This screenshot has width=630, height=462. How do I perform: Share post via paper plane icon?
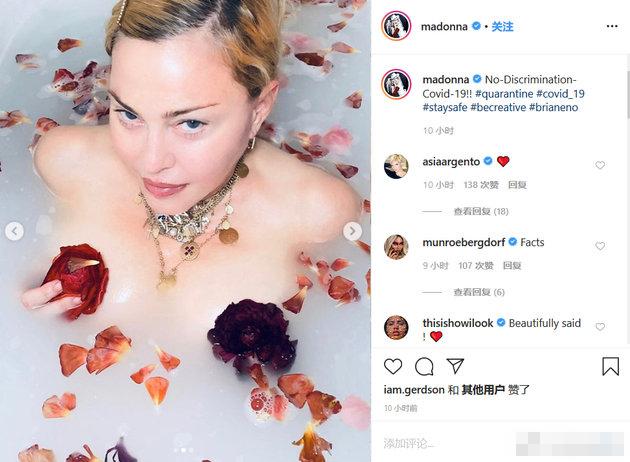(x=455, y=366)
